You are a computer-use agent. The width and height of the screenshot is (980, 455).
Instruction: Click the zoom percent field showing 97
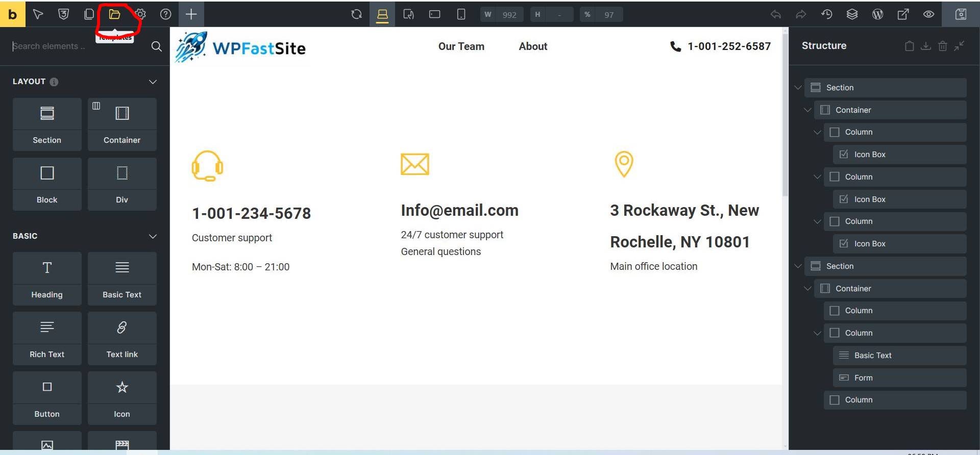tap(601, 15)
